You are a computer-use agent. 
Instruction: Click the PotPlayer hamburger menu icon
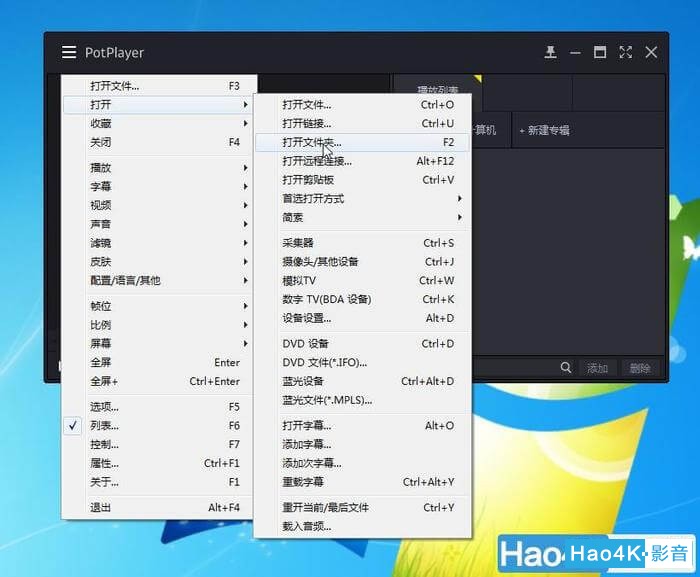[69, 52]
